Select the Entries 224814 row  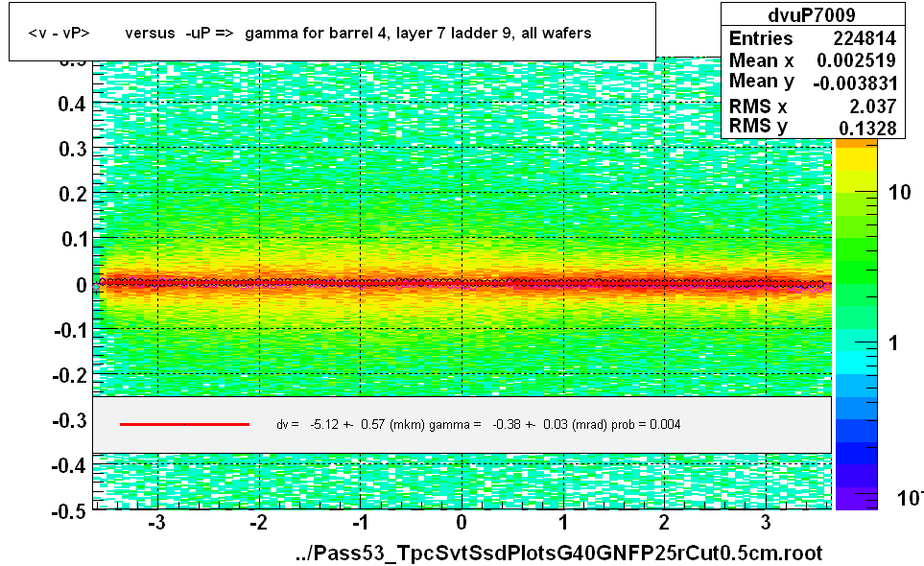point(813,38)
